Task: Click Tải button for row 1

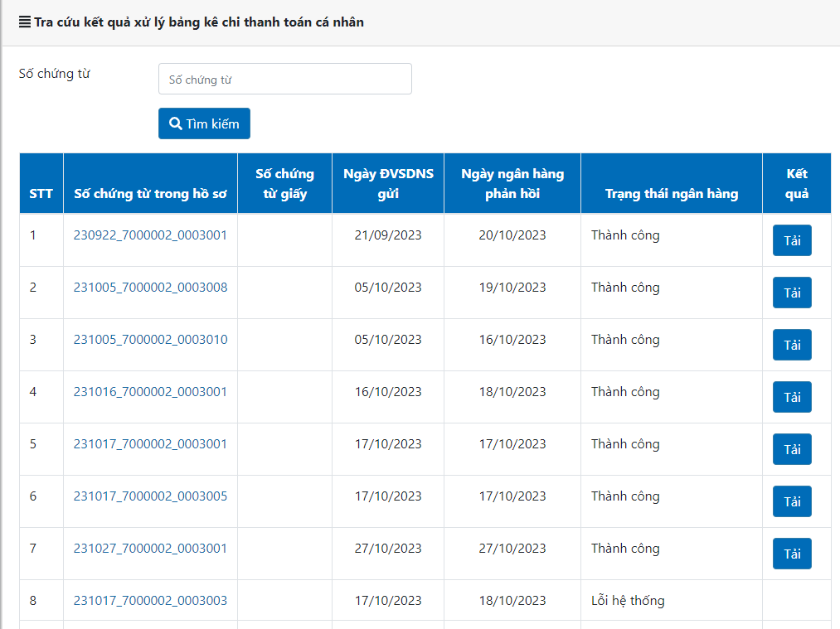Action: point(792,240)
